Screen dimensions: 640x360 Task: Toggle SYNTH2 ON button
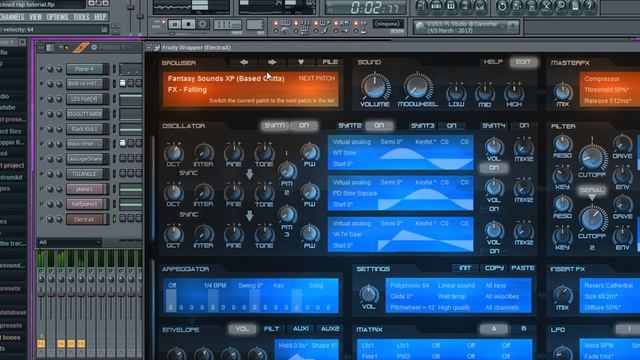(x=379, y=126)
